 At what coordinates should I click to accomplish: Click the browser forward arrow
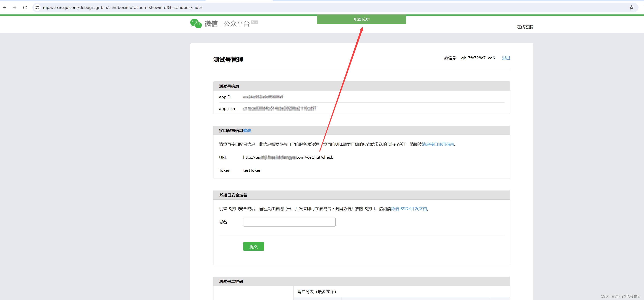click(x=15, y=7)
